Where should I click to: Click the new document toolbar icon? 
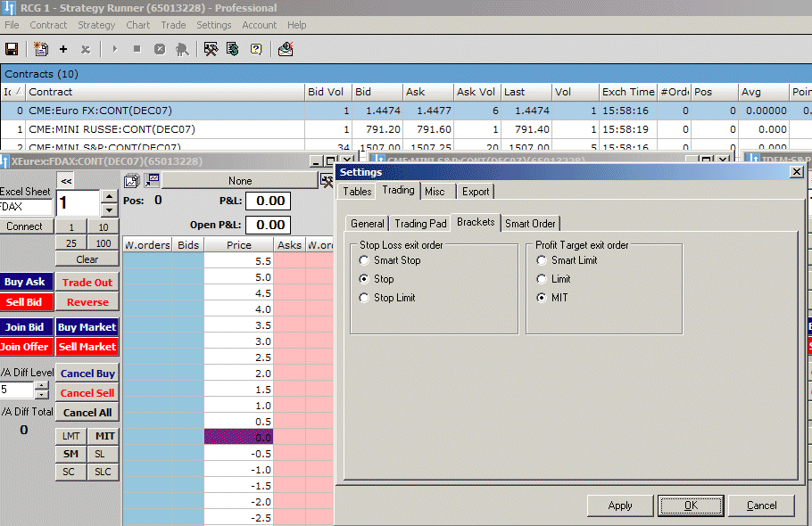pyautogui.click(x=40, y=49)
